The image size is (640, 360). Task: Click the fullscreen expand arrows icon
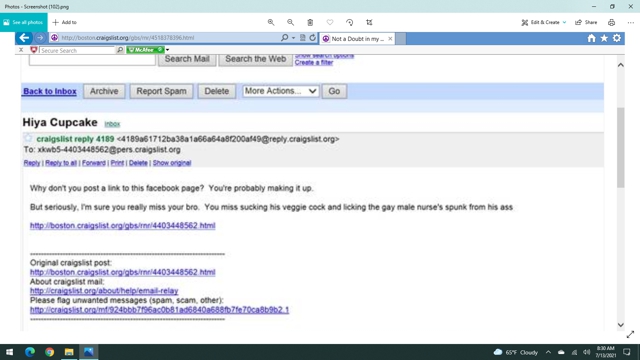[x=631, y=335]
